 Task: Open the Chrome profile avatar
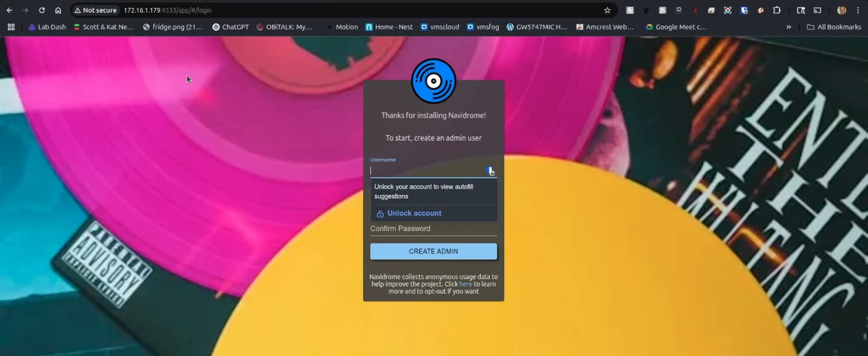coord(841,10)
